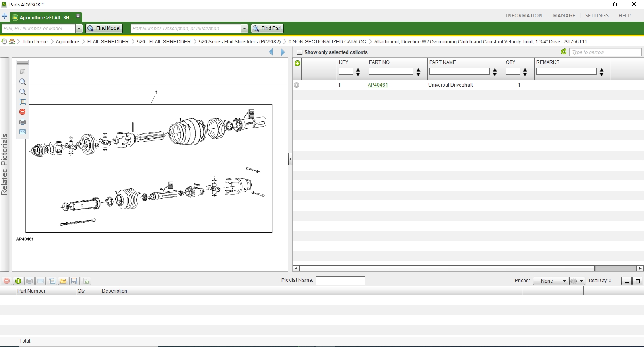Expand the part number search dropdown
The image size is (644, 347).
(x=244, y=29)
